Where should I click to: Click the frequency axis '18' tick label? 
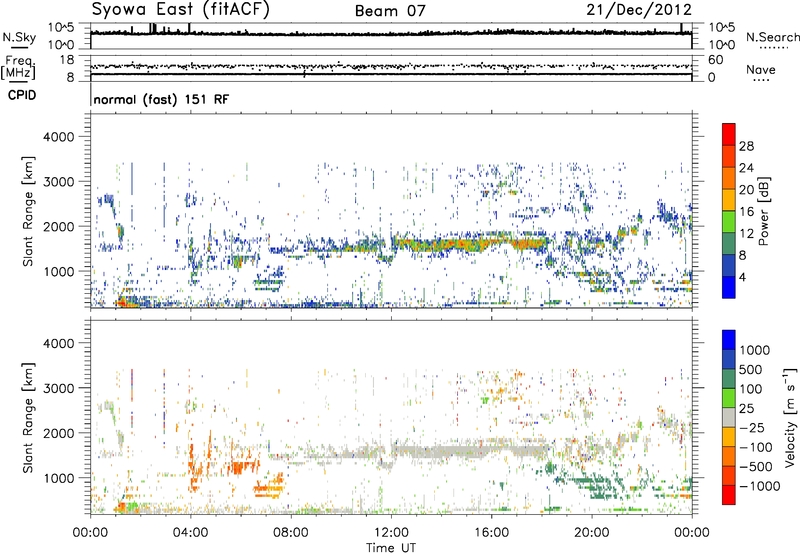click(x=67, y=60)
